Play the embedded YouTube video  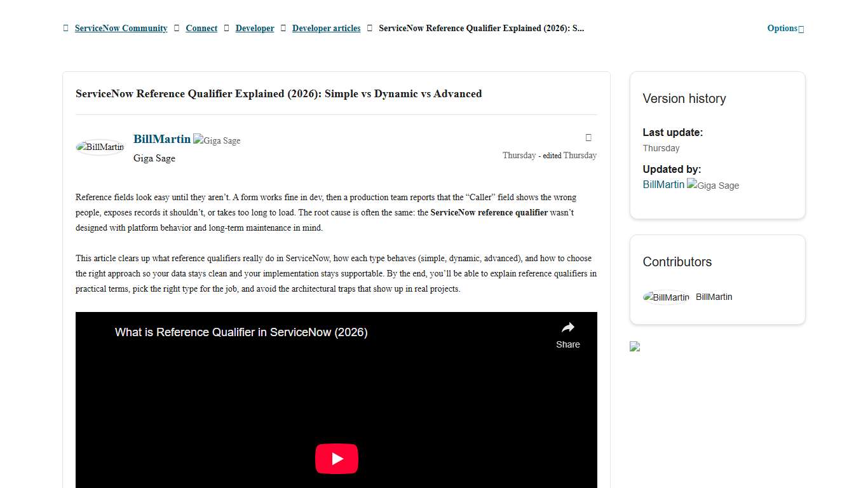[336, 458]
